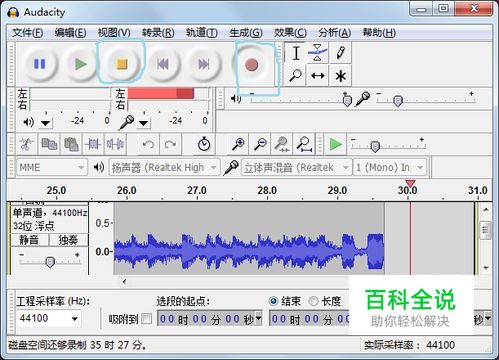Select the Draw pencil tool
Screen dimensions: 499x360
340,53
